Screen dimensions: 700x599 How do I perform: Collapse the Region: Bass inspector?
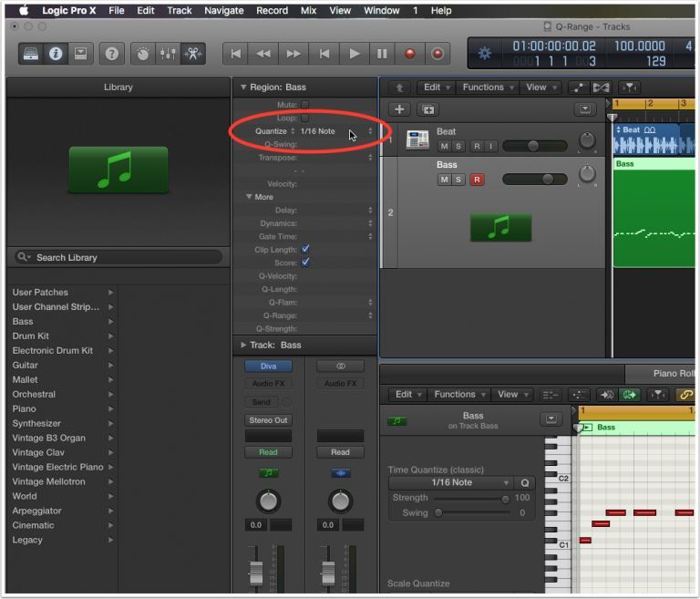[x=243, y=88]
